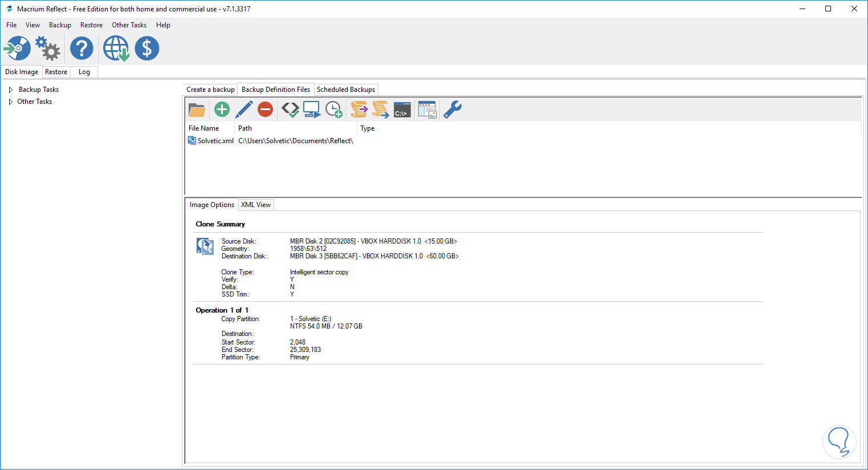Select the Image Options tab
Image resolution: width=868 pixels, height=470 pixels.
click(212, 205)
